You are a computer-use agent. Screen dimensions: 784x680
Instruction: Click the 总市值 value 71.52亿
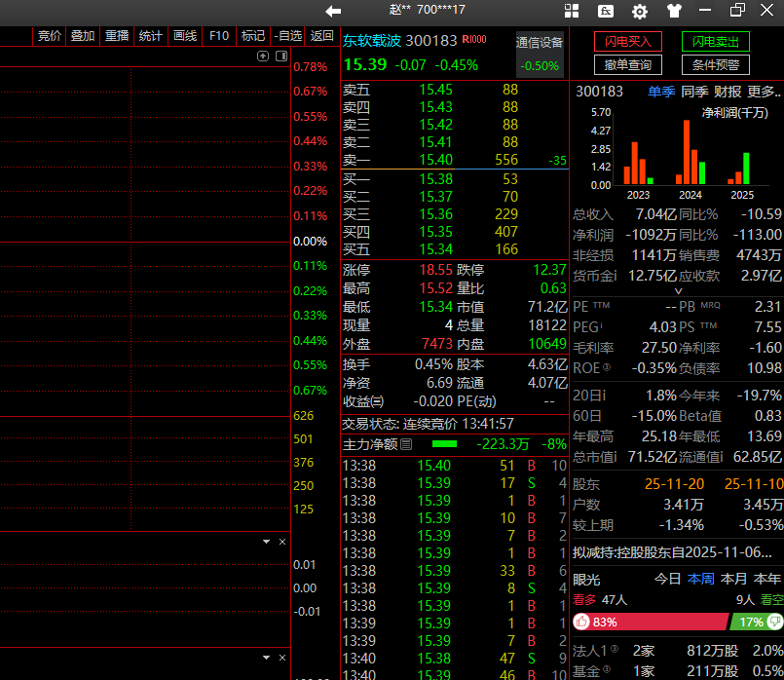click(652, 457)
